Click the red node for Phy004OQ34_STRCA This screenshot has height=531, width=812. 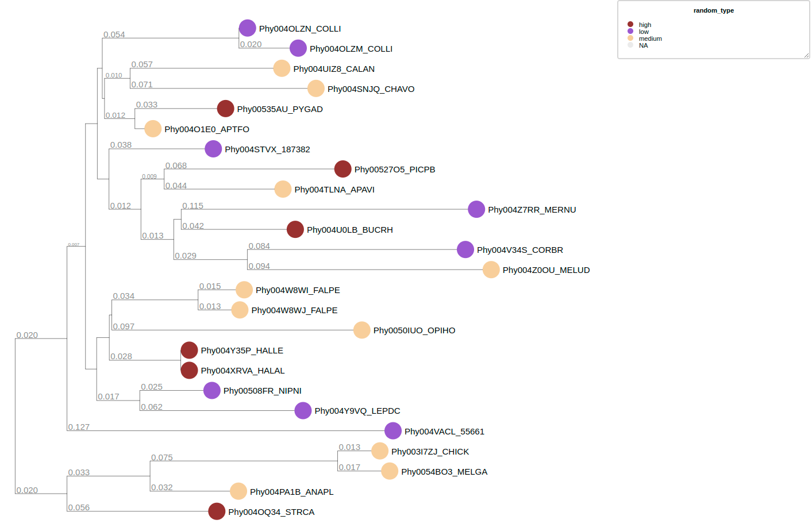coord(217,511)
